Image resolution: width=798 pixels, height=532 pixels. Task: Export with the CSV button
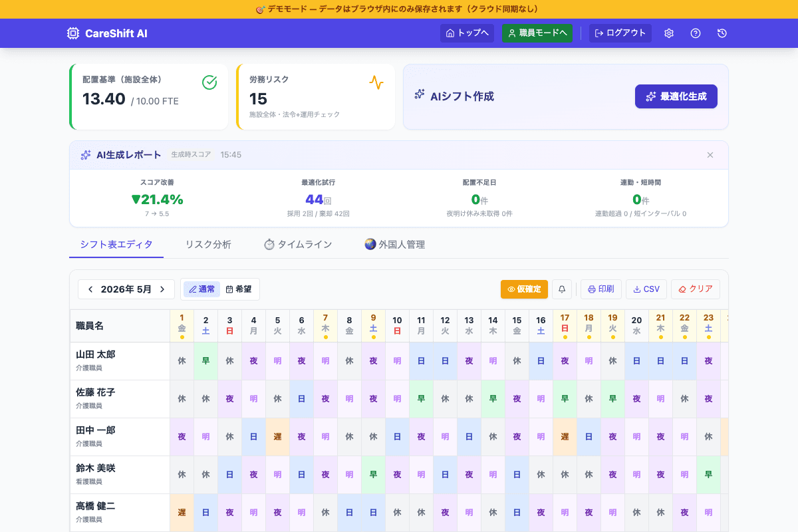coord(646,289)
